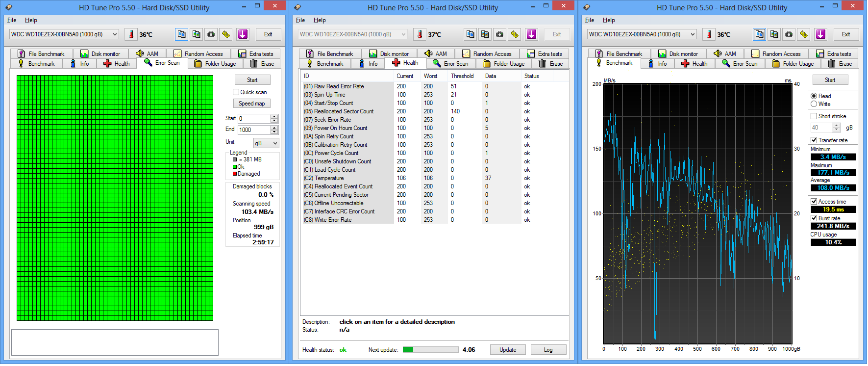Click Start value spinner arrows in left window
This screenshot has width=868, height=366.
tap(274, 119)
